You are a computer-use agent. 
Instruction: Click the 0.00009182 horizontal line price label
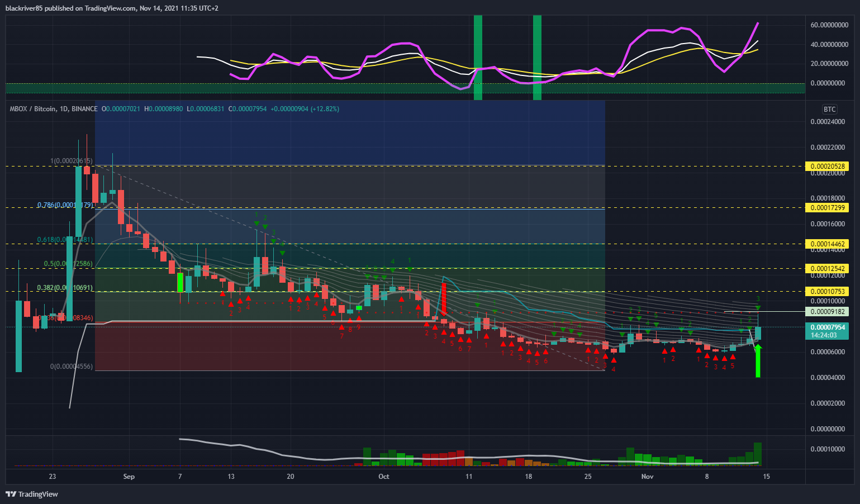pos(828,312)
